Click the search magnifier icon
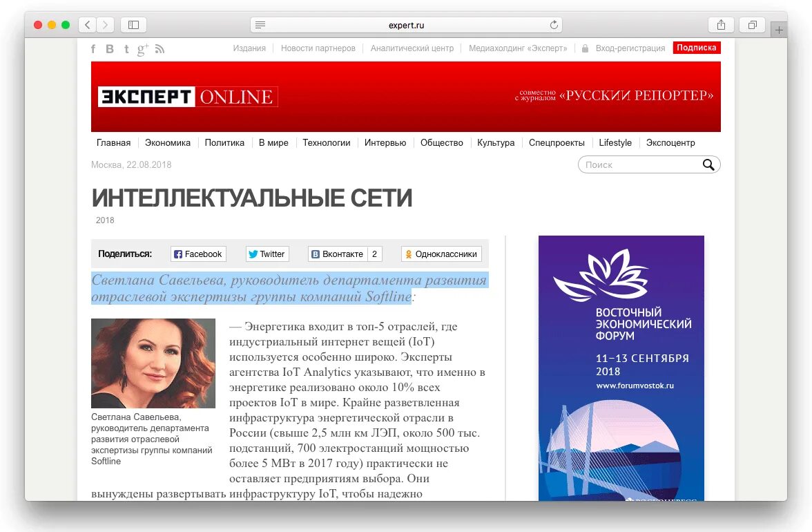The height and width of the screenshot is (532, 812). tap(708, 164)
